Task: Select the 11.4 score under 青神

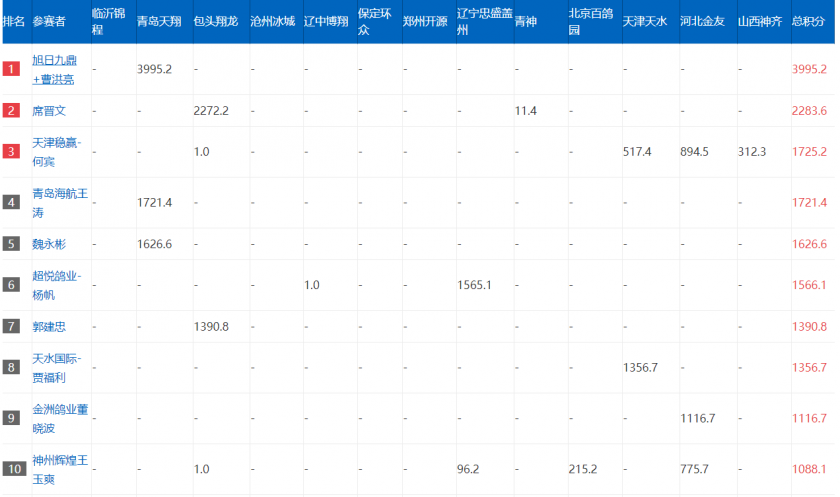Action: [x=526, y=111]
